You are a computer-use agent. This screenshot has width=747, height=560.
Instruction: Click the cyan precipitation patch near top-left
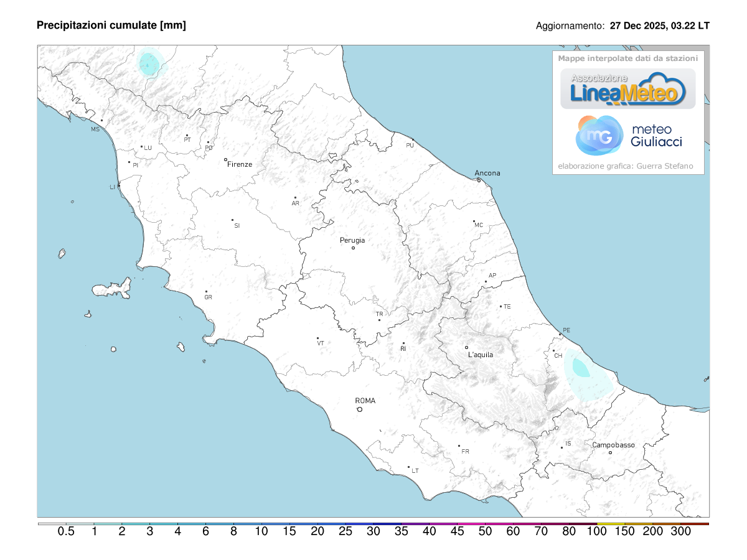tap(149, 63)
